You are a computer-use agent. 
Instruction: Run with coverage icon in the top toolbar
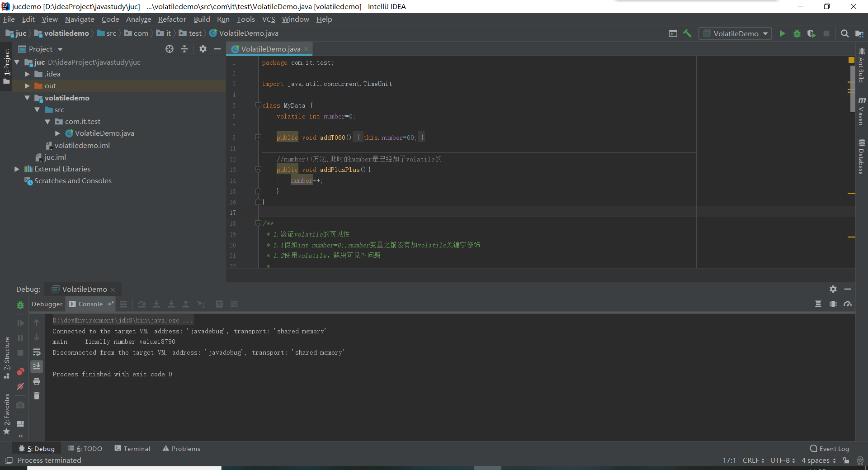pos(811,33)
